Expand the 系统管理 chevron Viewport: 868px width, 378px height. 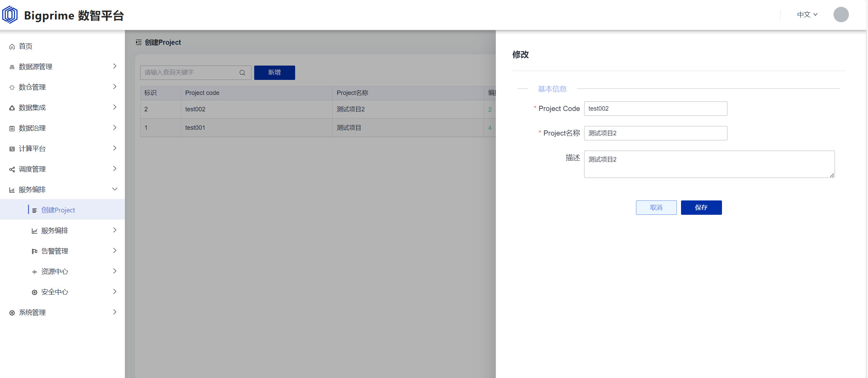coord(115,312)
